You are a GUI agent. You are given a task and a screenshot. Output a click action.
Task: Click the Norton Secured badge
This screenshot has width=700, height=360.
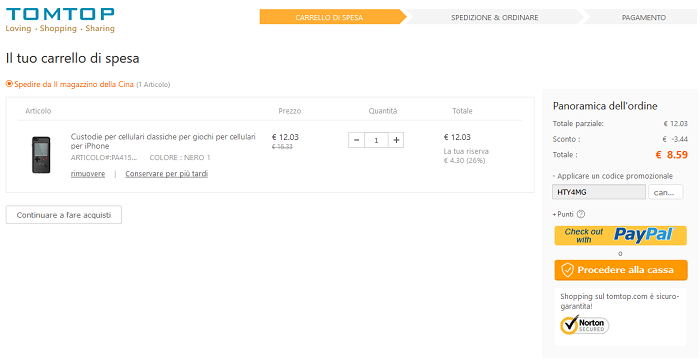(585, 325)
